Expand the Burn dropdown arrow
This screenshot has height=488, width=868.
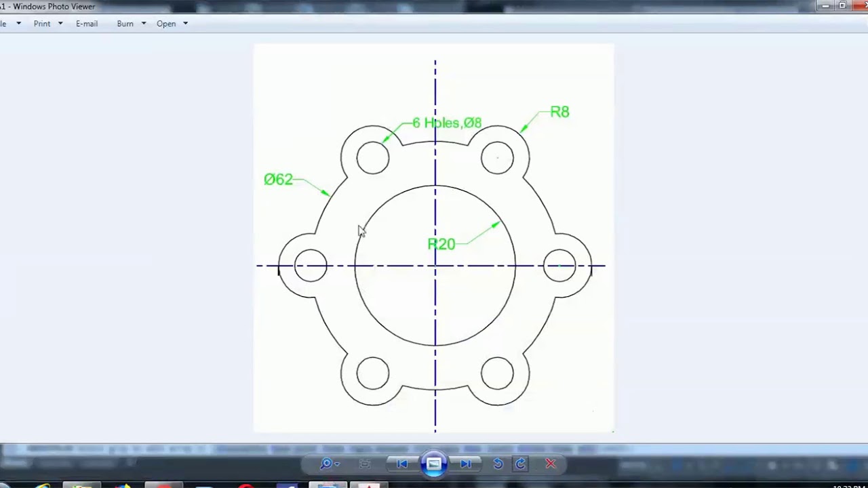point(144,24)
